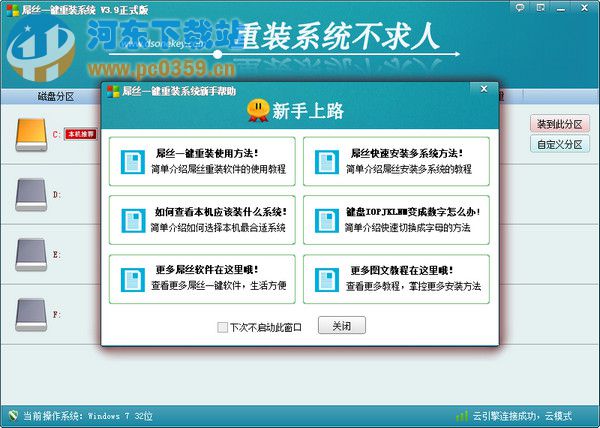Viewport: 600px width, 428px height.
Task: Click the Windows logo icon in main title bar
Action: coord(13,10)
